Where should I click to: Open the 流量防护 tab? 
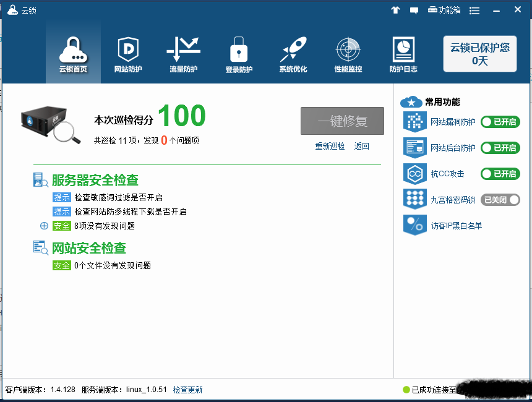click(x=183, y=54)
